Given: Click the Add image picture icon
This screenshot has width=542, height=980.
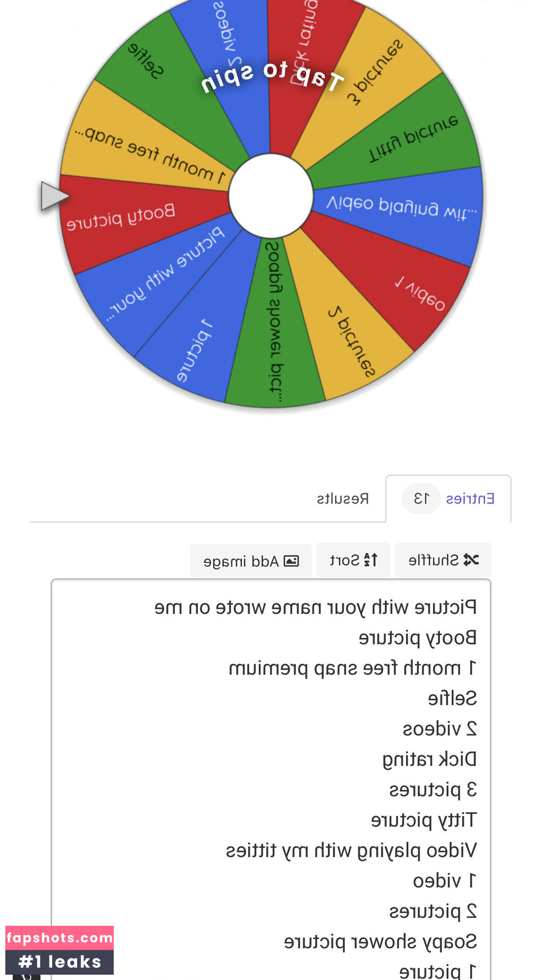Looking at the screenshot, I should coord(291,561).
